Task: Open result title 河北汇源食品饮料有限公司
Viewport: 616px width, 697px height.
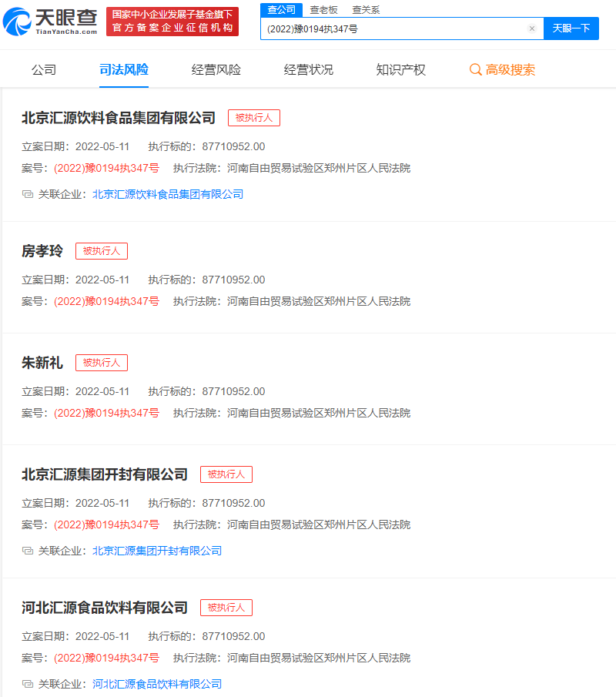Action: pos(105,608)
